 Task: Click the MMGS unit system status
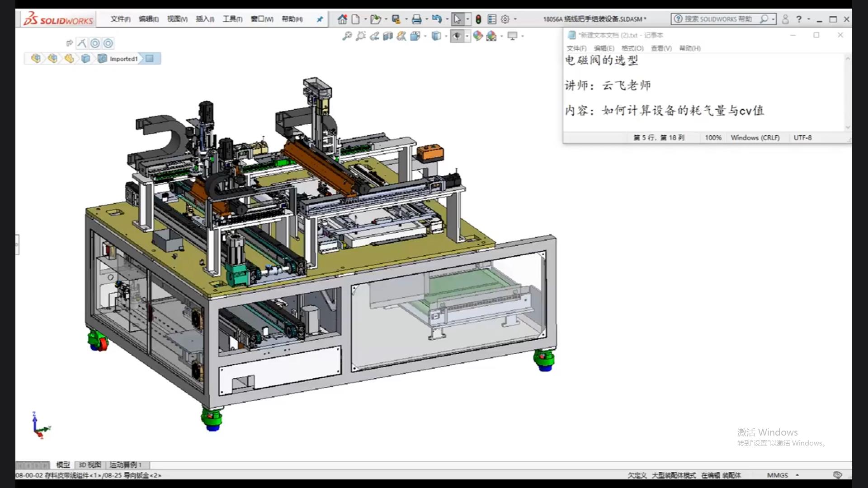(778, 475)
